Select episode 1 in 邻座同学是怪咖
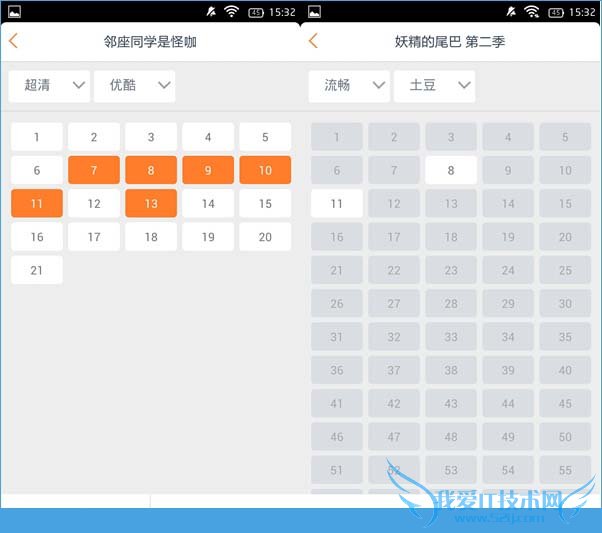 37,137
